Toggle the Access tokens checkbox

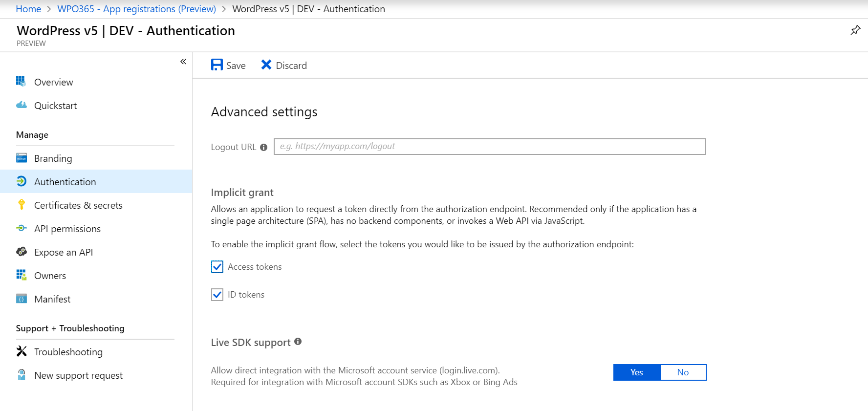coord(217,267)
